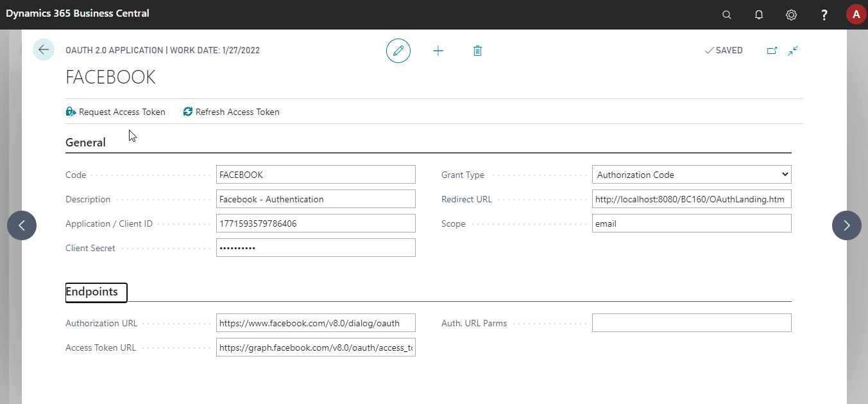Click Refresh Access Token action
The width and height of the screenshot is (868, 404).
(x=232, y=112)
